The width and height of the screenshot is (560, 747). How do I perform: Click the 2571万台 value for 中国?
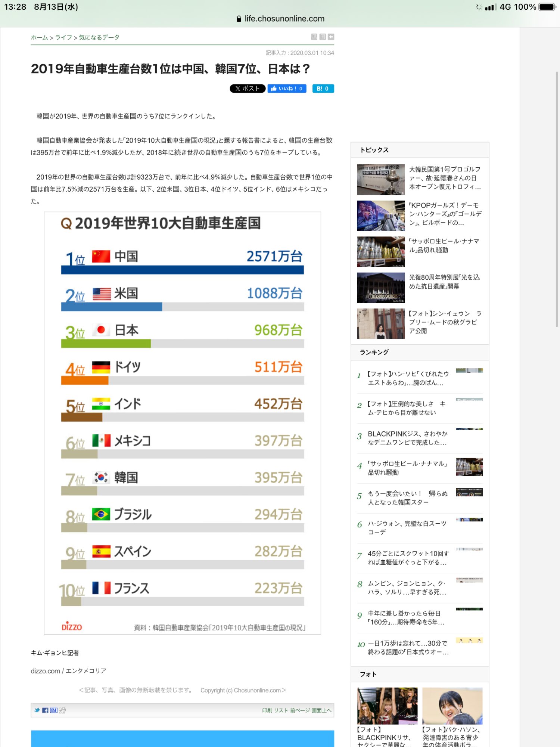(x=274, y=256)
